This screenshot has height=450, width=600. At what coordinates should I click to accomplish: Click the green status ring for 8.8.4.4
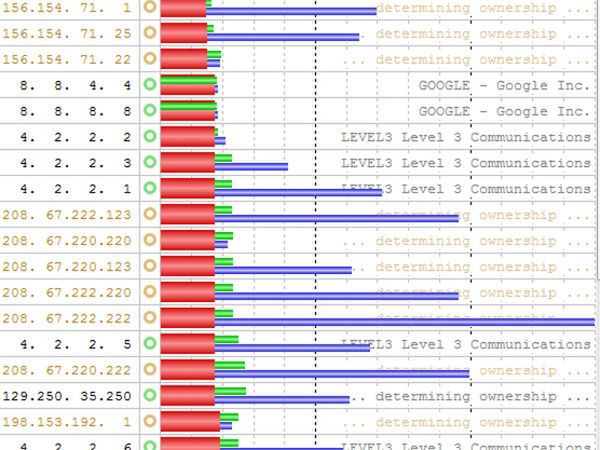click(150, 84)
